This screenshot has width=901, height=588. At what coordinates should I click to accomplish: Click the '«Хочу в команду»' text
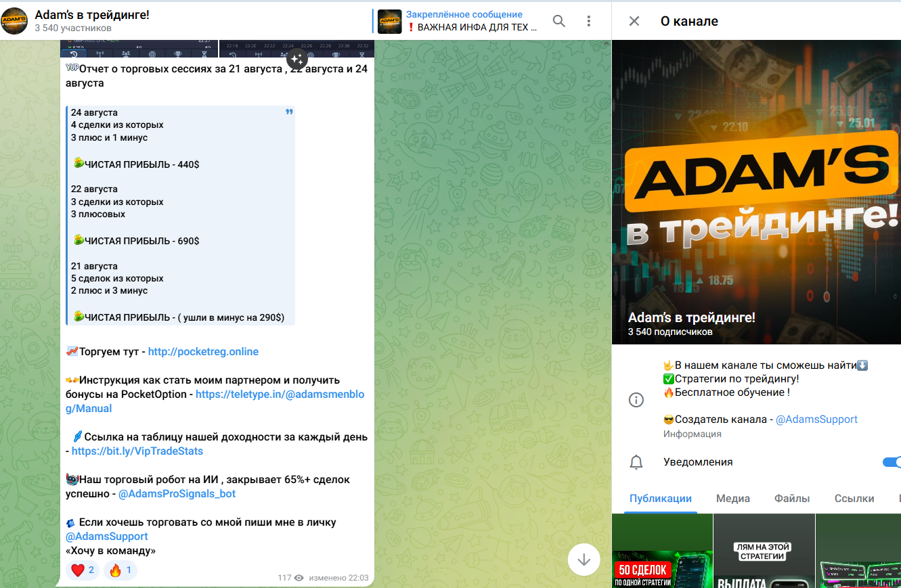pyautogui.click(x=111, y=551)
